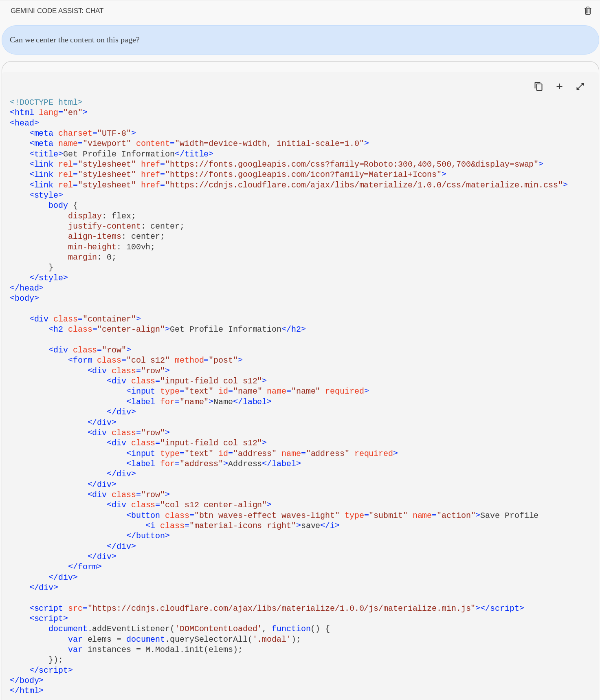Expand the code block with the diagonal arrows icon

tap(580, 86)
